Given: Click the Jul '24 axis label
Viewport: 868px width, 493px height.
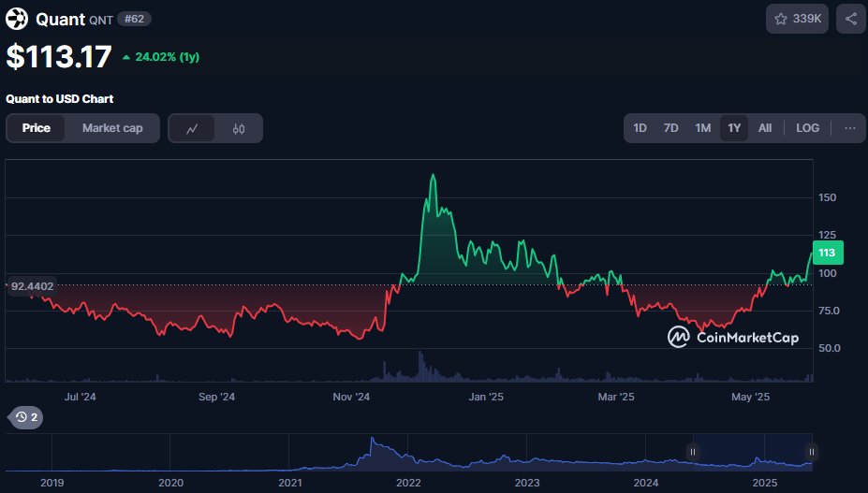Looking at the screenshot, I should coord(80,397).
